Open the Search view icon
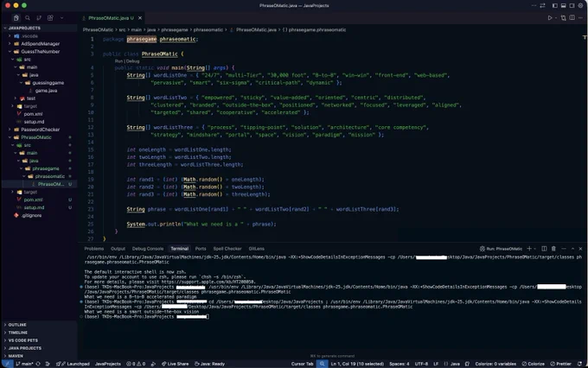The height and width of the screenshot is (368, 588). point(28,18)
